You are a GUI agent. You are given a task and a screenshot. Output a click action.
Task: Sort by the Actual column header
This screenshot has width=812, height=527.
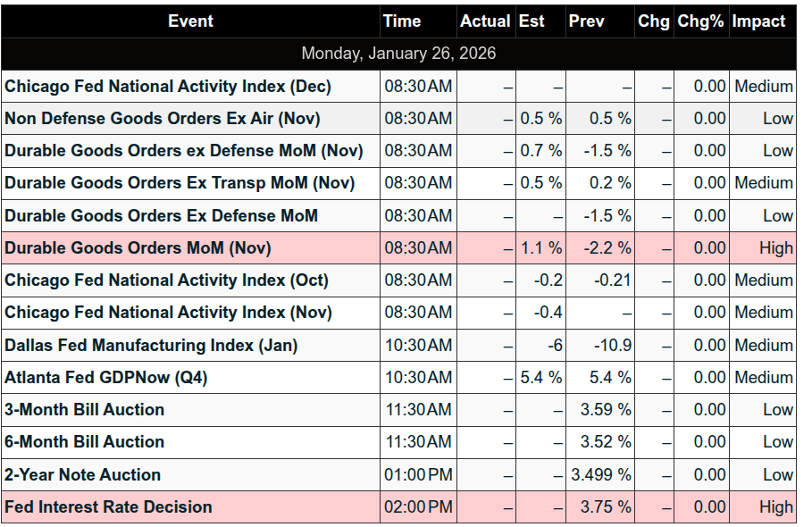(x=485, y=21)
